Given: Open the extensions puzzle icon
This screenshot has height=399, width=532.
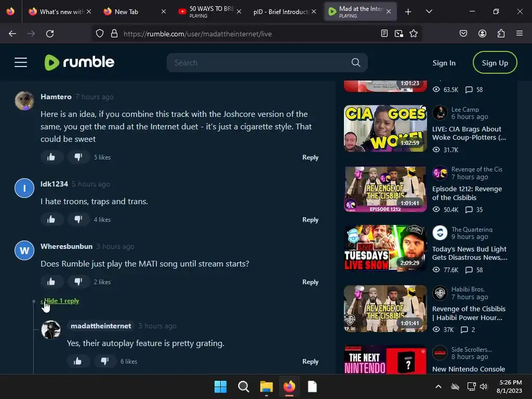Looking at the screenshot, I should (501, 34).
